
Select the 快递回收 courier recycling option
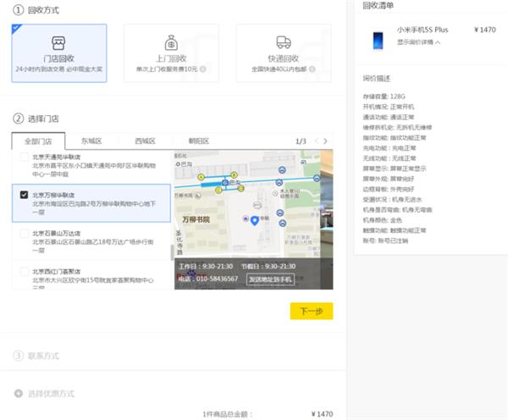coord(284,53)
